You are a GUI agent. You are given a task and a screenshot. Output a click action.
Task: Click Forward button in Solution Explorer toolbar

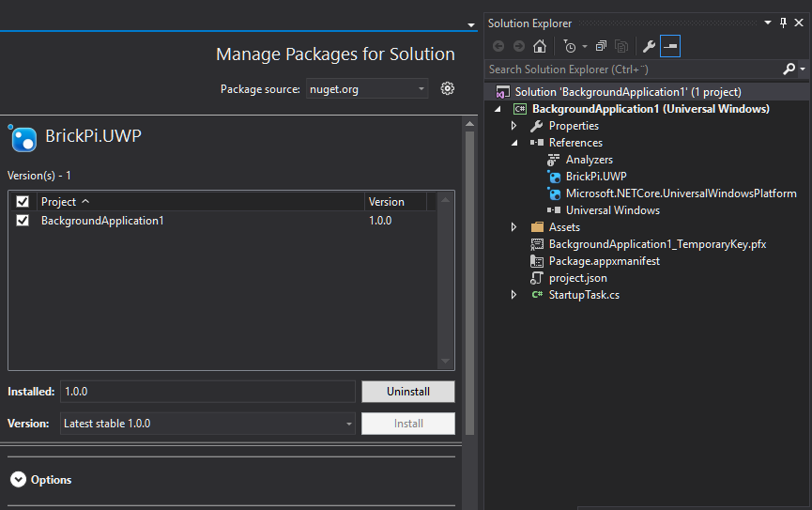[x=519, y=47]
